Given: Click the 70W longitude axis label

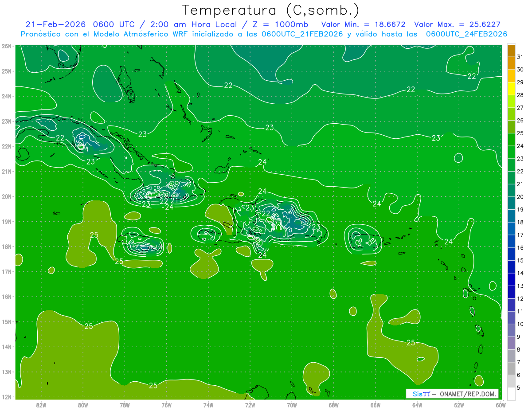Looking at the screenshot, I should pos(292,405).
